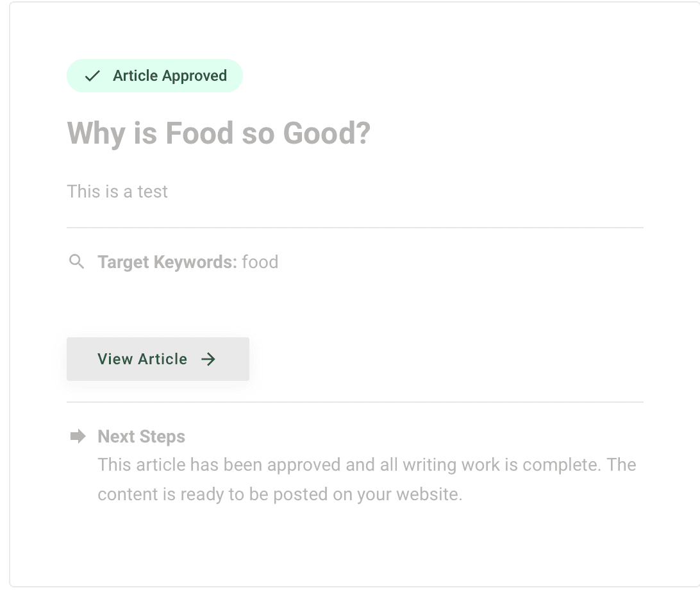
Task: Click the divider line above Next Steps
Action: click(354, 402)
